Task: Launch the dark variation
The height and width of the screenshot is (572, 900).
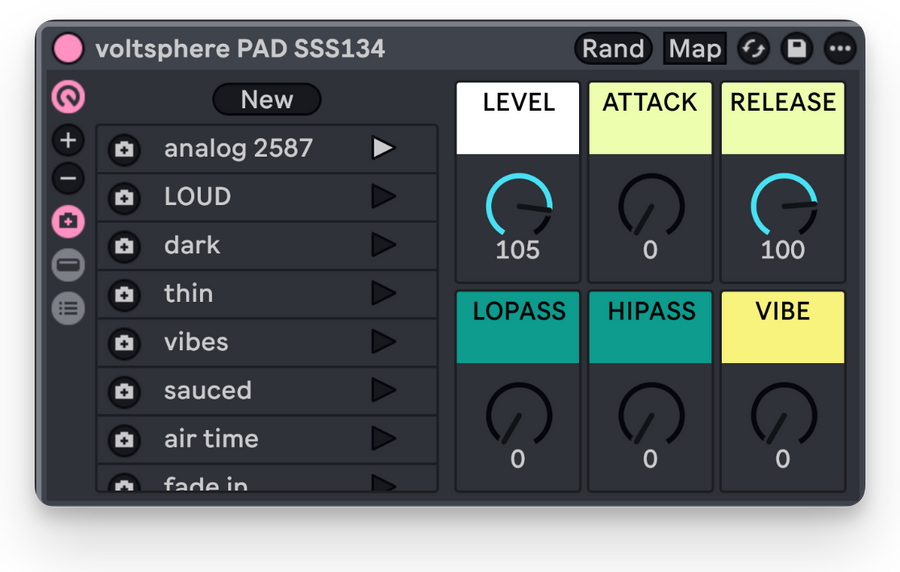Action: 383,245
